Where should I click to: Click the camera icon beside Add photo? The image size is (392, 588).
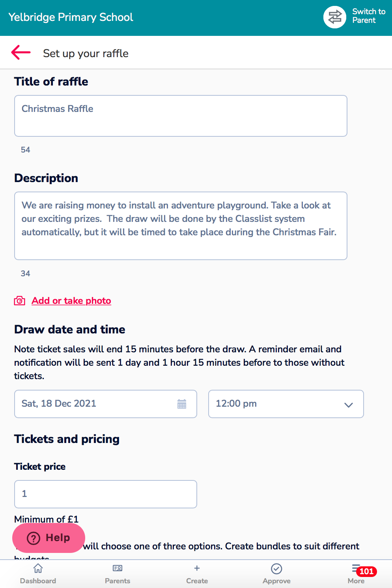(x=20, y=301)
